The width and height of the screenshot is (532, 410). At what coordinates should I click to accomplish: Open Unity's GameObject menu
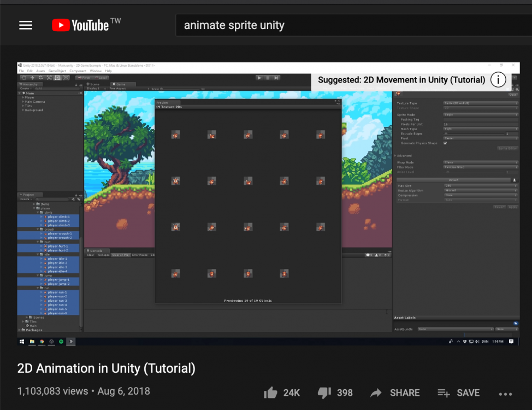pos(57,71)
